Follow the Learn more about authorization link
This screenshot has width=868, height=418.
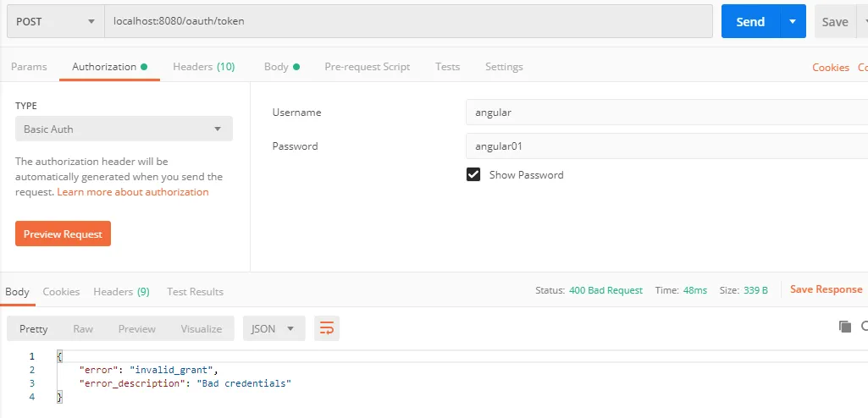[x=133, y=192]
